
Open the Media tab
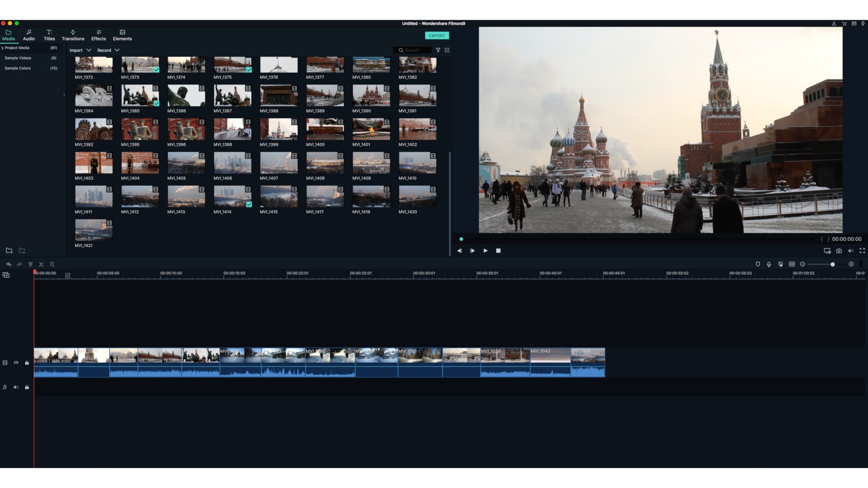click(9, 35)
